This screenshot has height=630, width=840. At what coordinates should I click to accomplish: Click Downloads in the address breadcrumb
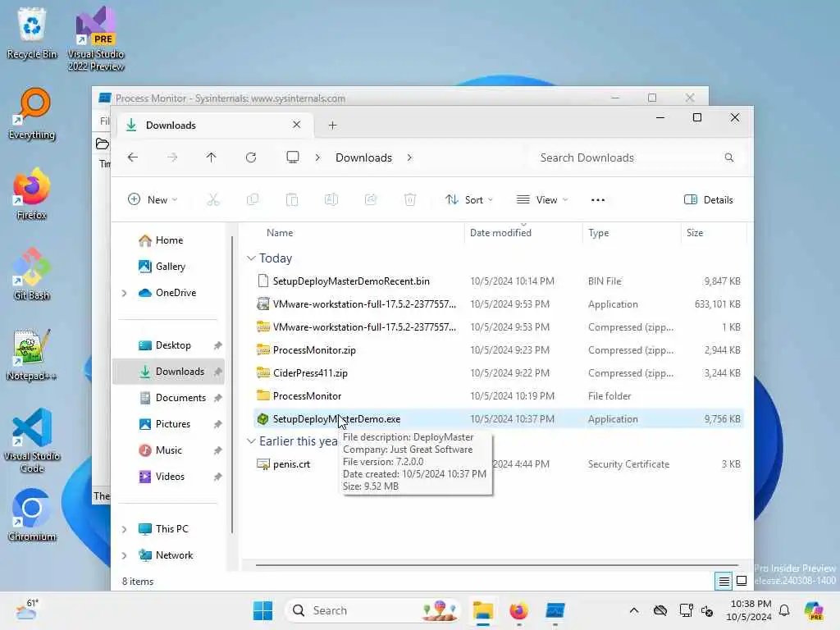coord(363,157)
